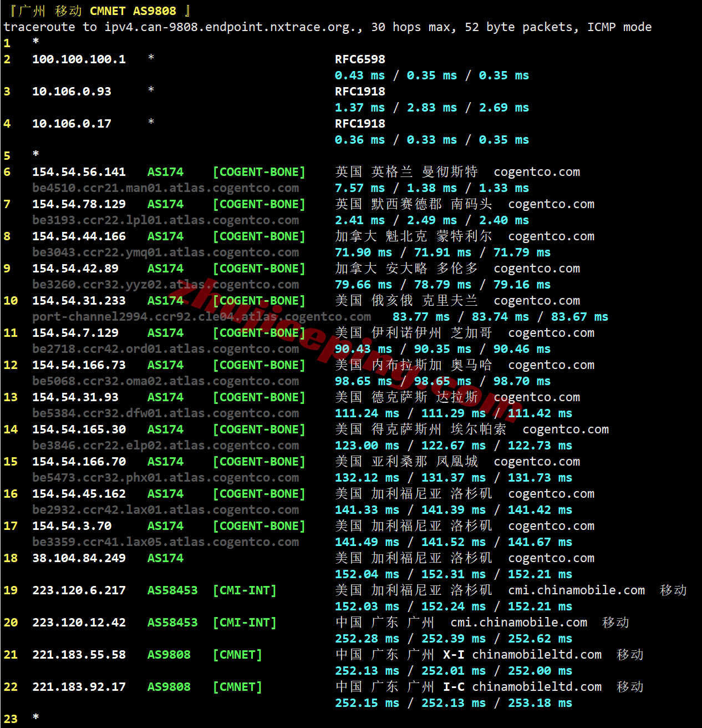
Task: Select the IP address 154.54.44.166
Action: [x=79, y=236]
